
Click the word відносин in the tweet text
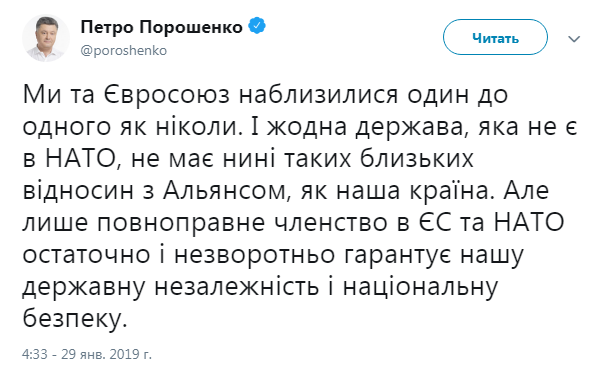(x=78, y=191)
